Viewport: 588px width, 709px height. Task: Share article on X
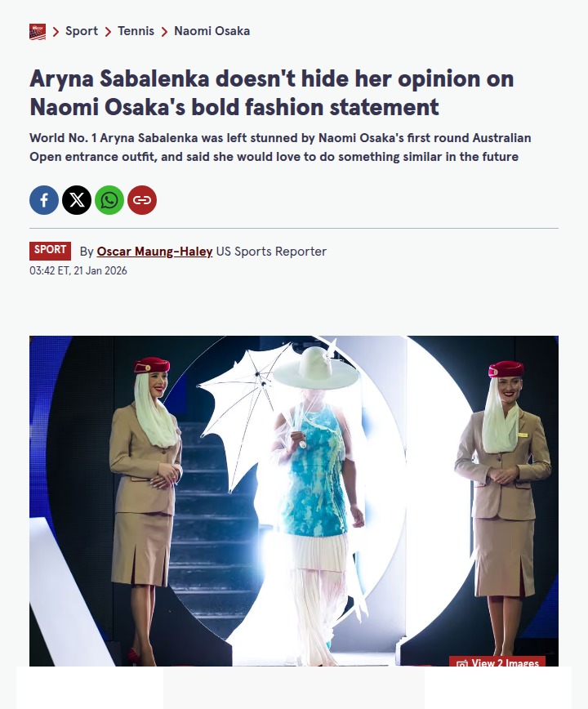point(77,200)
